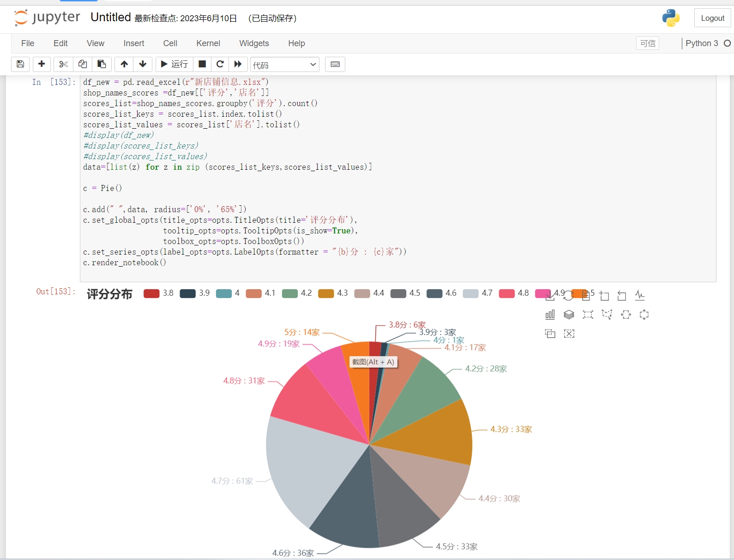Go to dashboard via the Jupyter logo

(47, 18)
